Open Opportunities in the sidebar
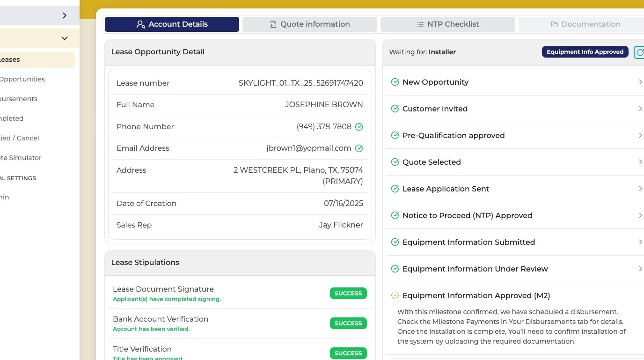Image resolution: width=644 pixels, height=360 pixels. (x=22, y=79)
